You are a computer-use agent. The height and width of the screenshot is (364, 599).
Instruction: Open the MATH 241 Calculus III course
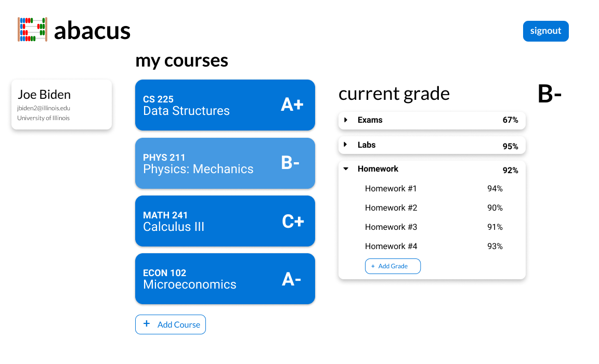225,221
